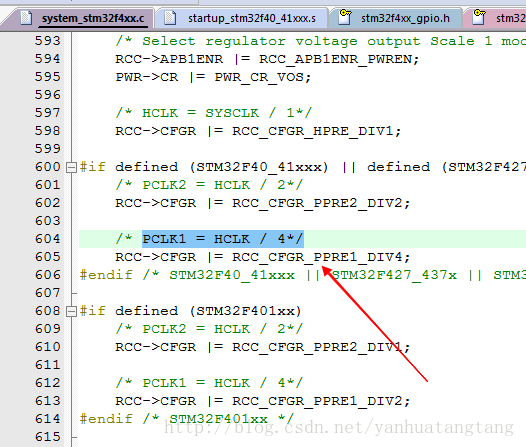Click line number 604 in the gutter
526x447 pixels.
[48, 239]
